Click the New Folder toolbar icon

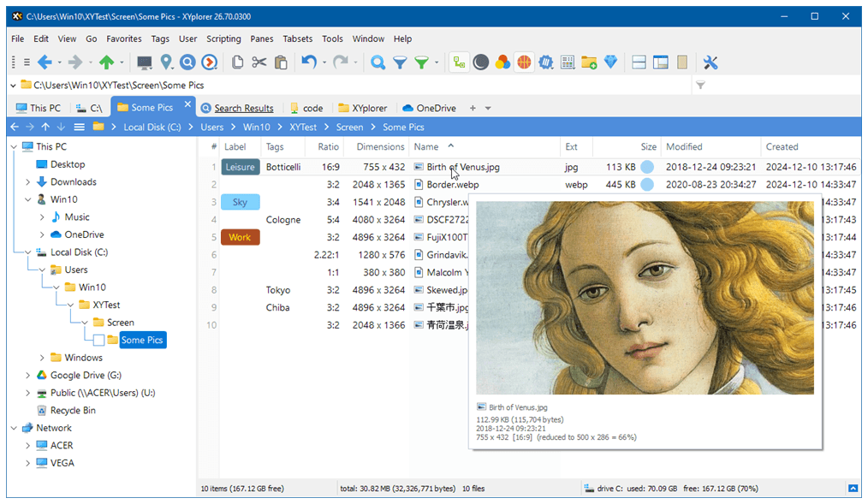pyautogui.click(x=589, y=62)
